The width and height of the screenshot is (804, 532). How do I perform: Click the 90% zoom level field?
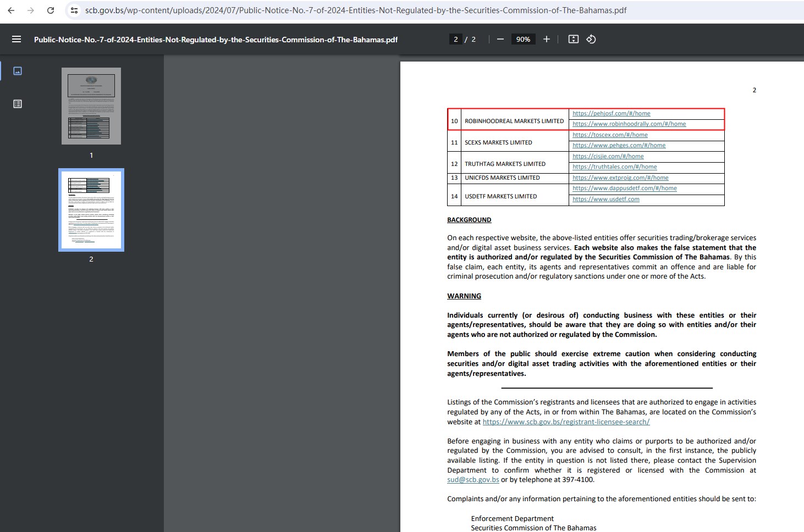(x=523, y=40)
